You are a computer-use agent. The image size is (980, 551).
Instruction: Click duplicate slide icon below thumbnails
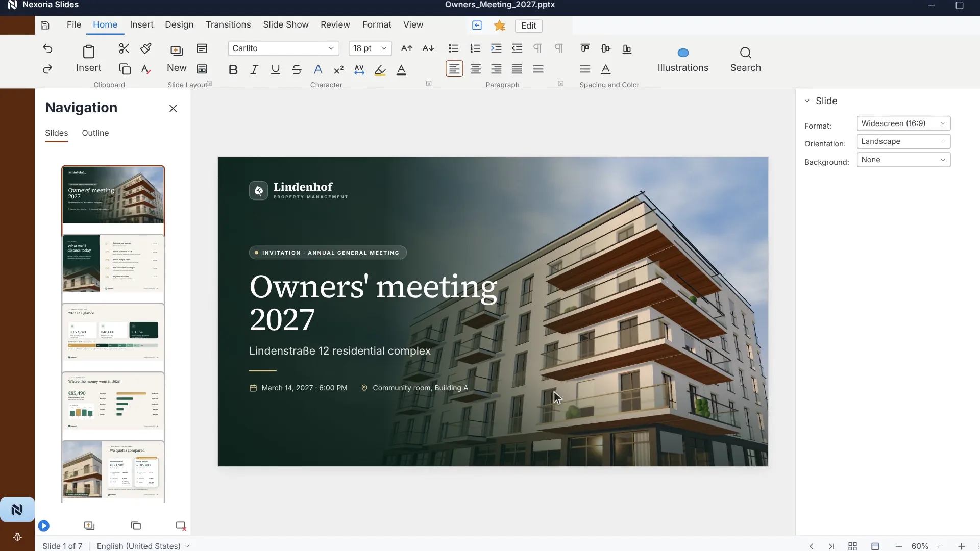[x=136, y=525]
